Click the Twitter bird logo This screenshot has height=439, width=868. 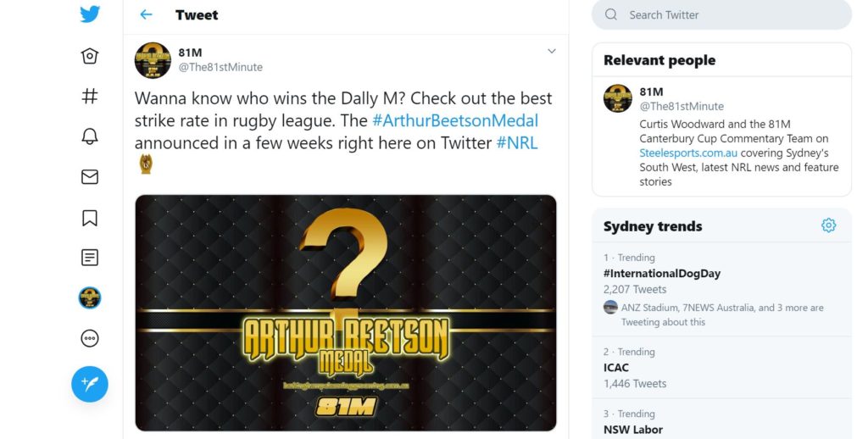pyautogui.click(x=90, y=14)
